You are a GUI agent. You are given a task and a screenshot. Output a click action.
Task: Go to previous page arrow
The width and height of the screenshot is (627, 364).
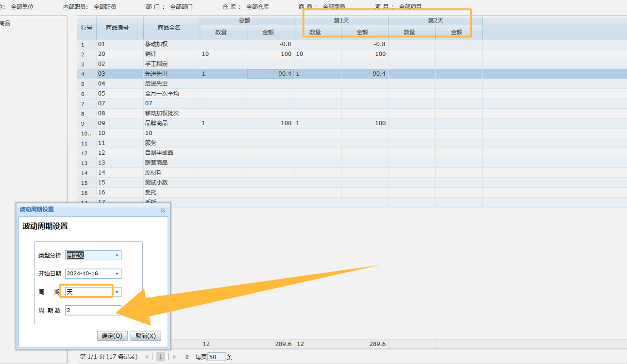coord(147,357)
